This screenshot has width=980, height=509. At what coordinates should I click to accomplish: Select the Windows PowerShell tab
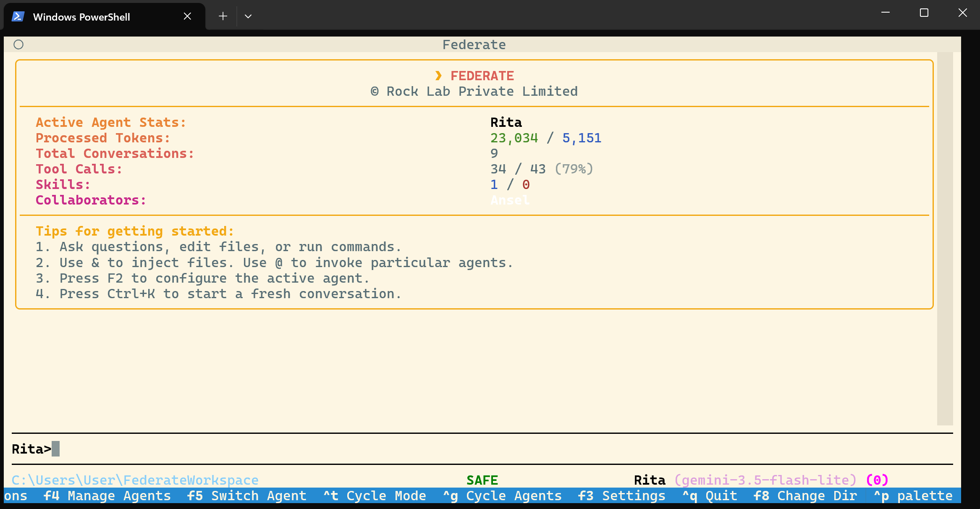104,16
